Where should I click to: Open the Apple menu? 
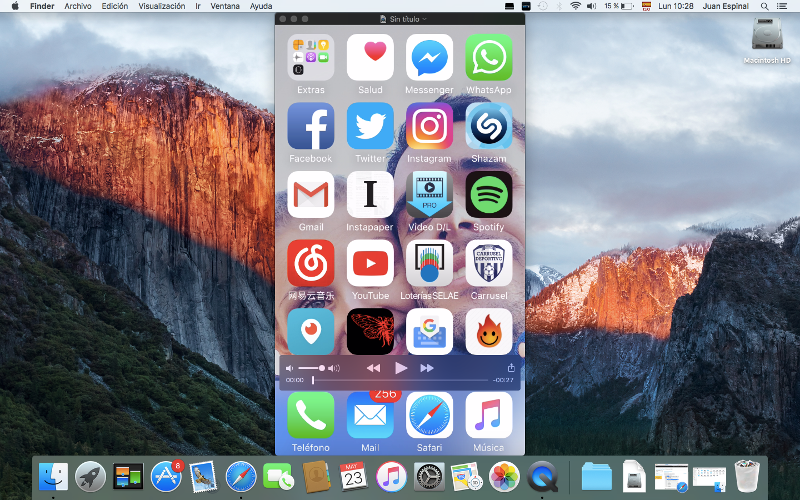tap(15, 6)
